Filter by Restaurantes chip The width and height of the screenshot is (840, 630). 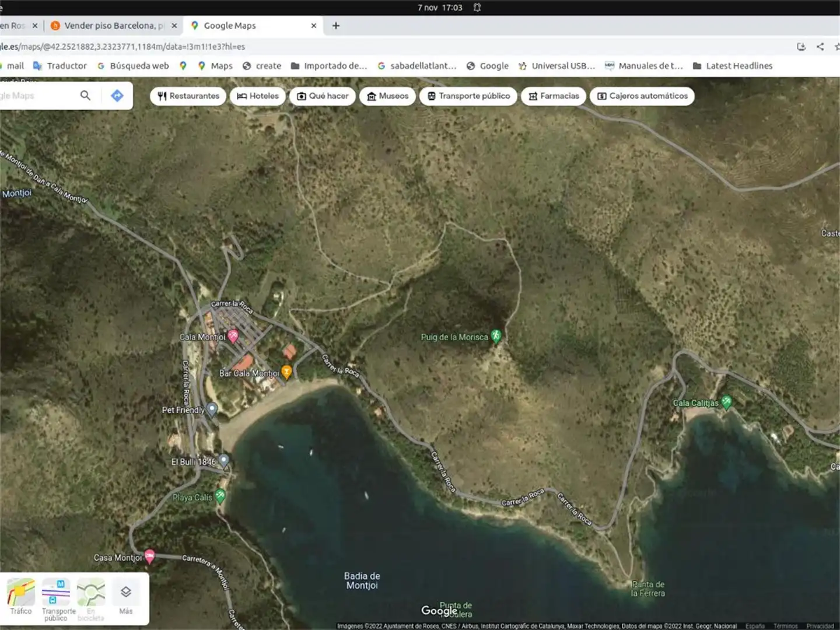click(x=188, y=96)
